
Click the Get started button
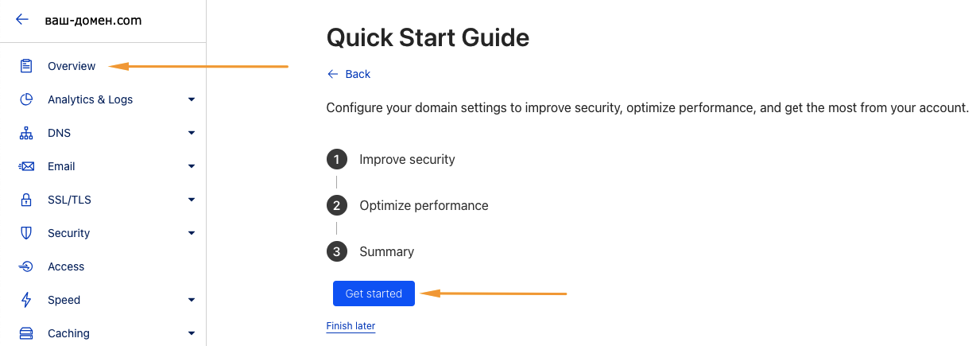[x=374, y=294]
